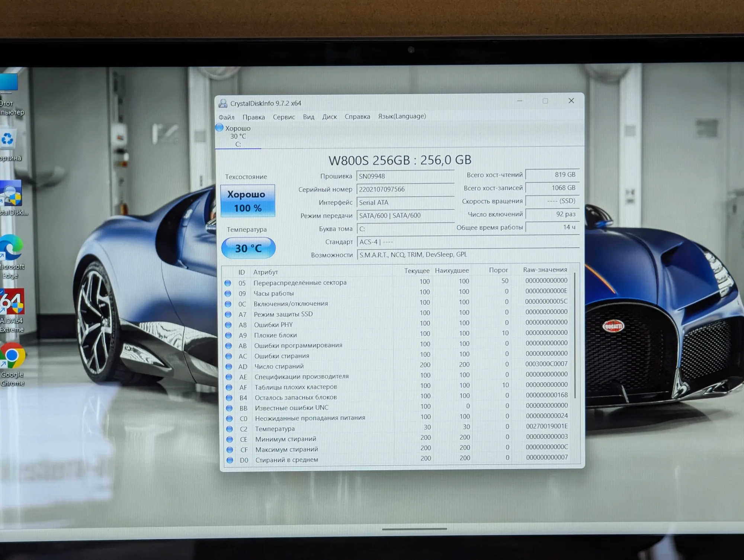
Task: Click the Интерфейс field Serial ATA
Action: point(405,202)
